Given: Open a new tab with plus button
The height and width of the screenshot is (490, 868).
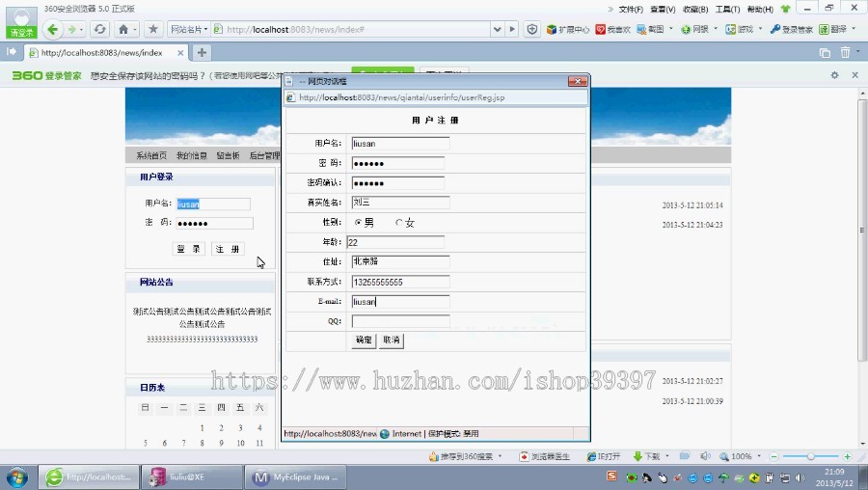Looking at the screenshot, I should click(202, 53).
